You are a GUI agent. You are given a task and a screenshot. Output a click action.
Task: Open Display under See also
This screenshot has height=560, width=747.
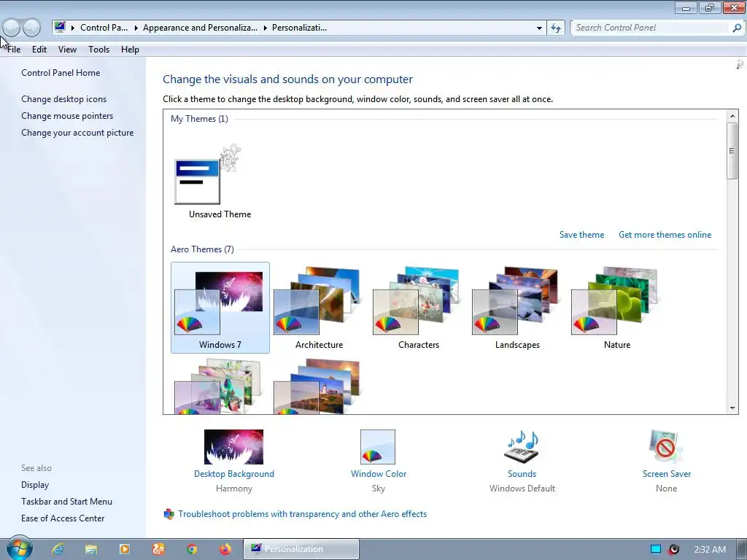35,485
